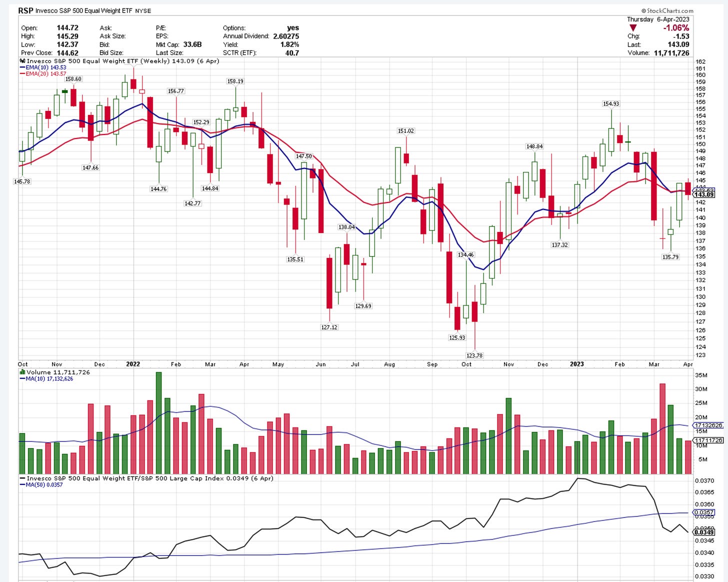The image size is (728, 582).
Task: Click the bar icon beside the Volume legend
Action: (x=22, y=372)
